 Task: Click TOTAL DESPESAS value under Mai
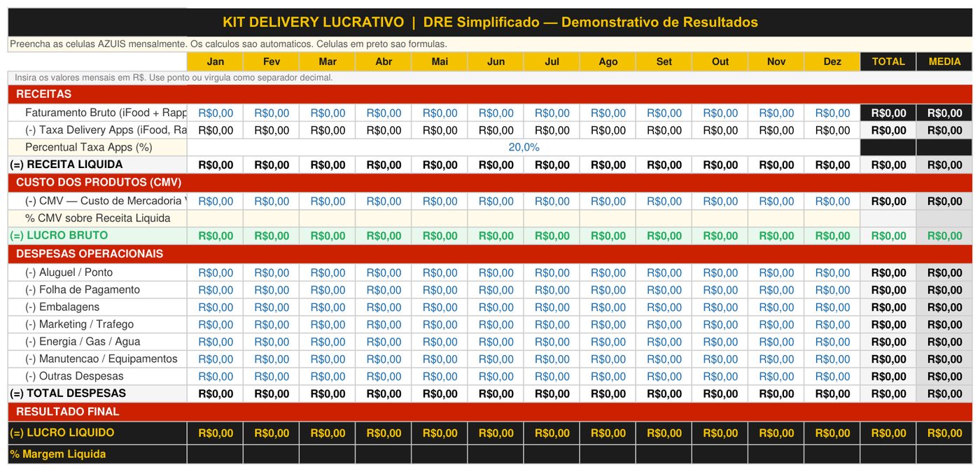440,394
